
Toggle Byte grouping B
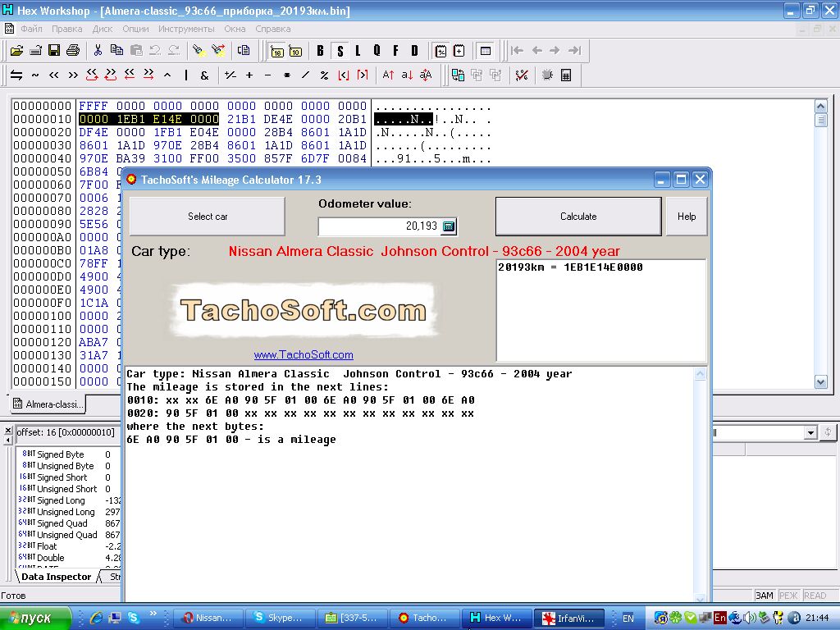(x=321, y=52)
